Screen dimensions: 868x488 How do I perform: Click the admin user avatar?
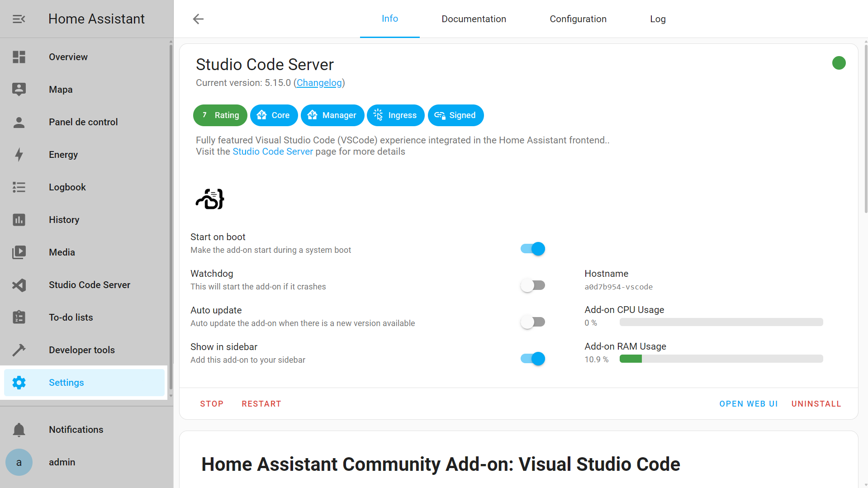click(x=19, y=462)
